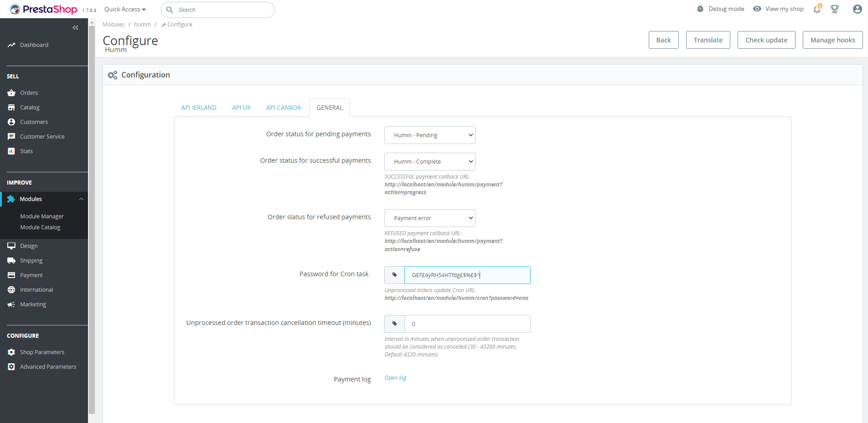Open the user profile avatar icon

[x=857, y=9]
